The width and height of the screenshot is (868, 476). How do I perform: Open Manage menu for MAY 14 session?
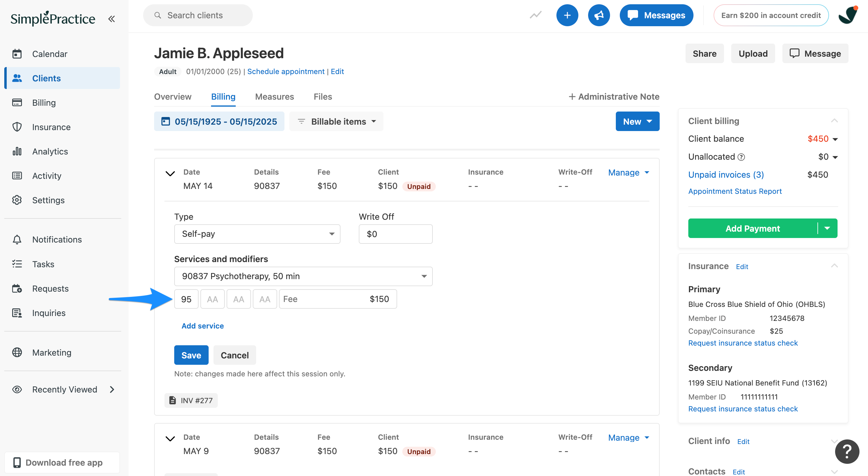click(628, 172)
